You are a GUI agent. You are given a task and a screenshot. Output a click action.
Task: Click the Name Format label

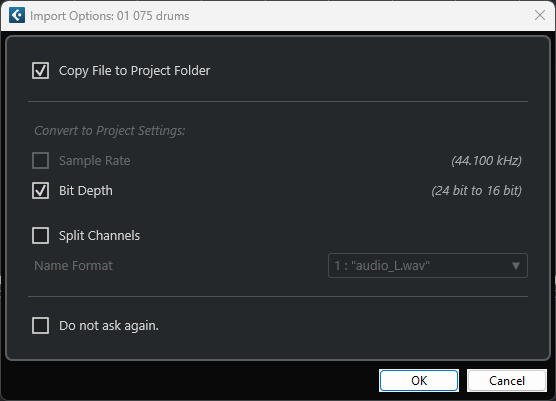73,266
